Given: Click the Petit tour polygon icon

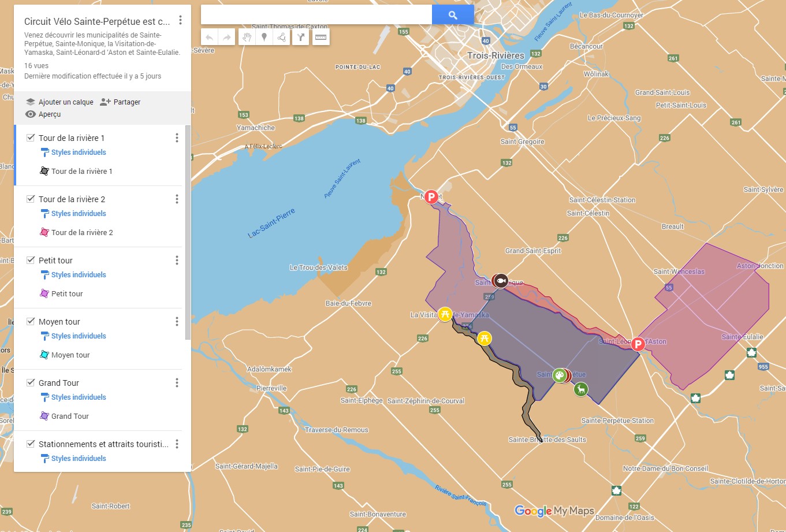Looking at the screenshot, I should pos(44,293).
